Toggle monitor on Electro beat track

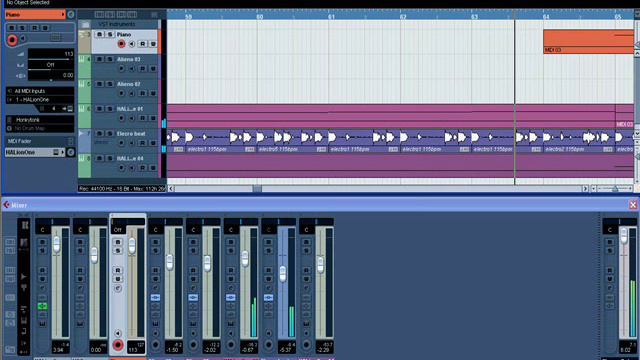coord(132,143)
